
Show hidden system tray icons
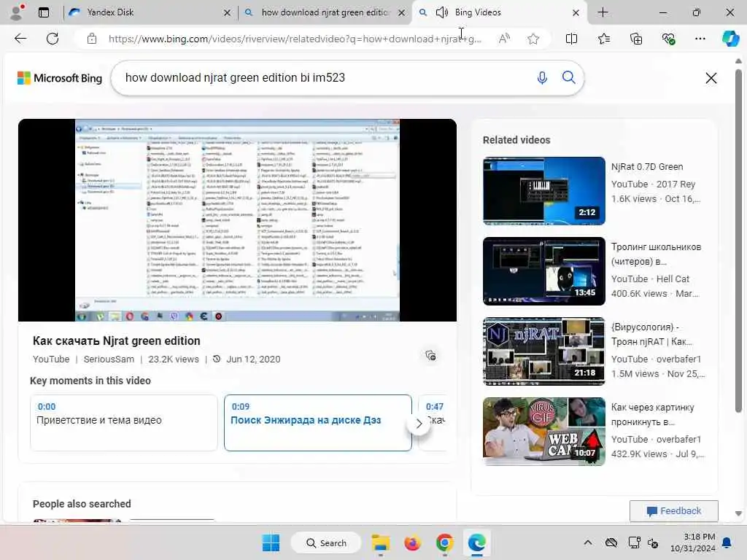[588, 542]
